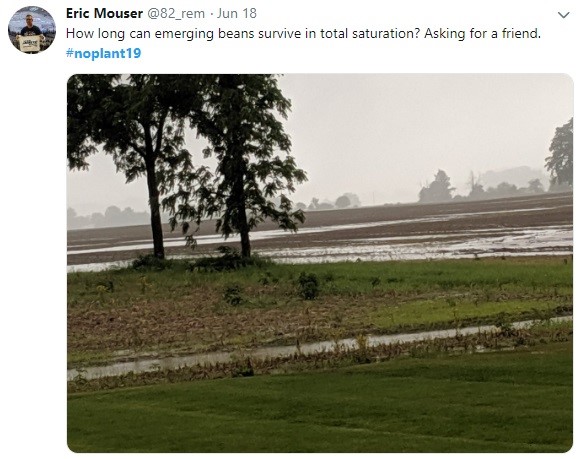This screenshot has width=581, height=459.
Task: Click the Eric Mouser display name
Action: tap(104, 13)
